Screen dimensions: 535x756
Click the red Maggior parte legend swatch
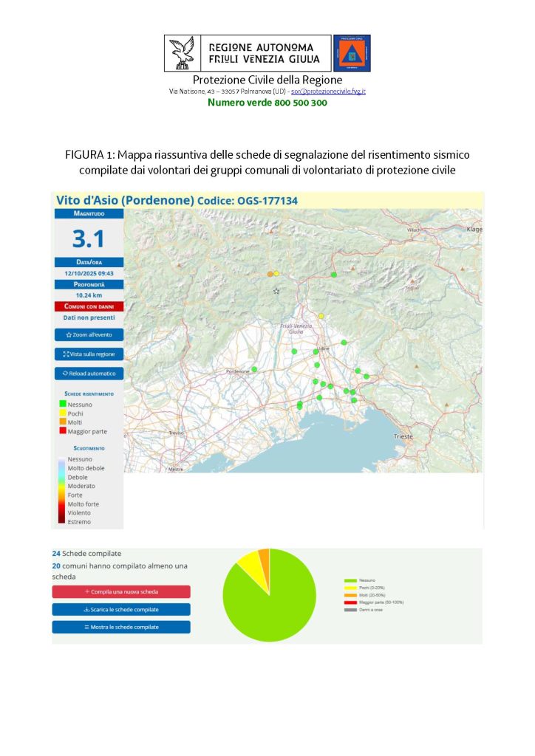coord(62,431)
